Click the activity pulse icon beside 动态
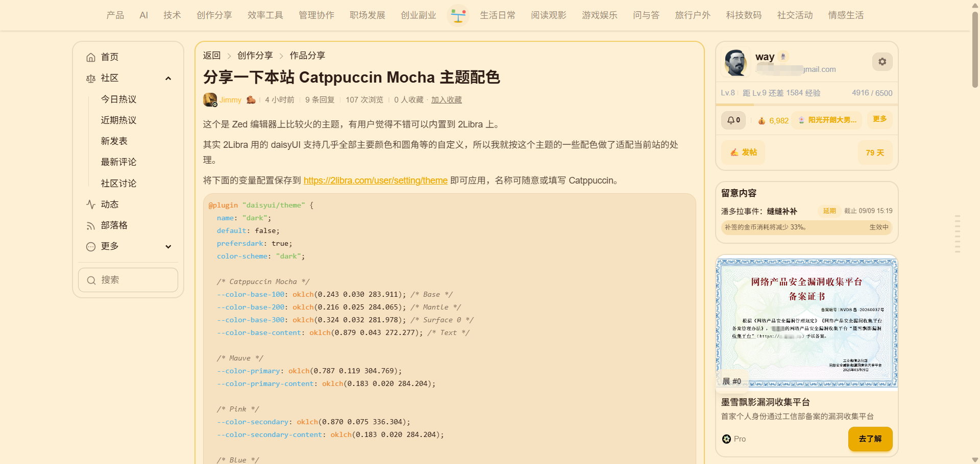The width and height of the screenshot is (980, 464). pyautogui.click(x=91, y=204)
